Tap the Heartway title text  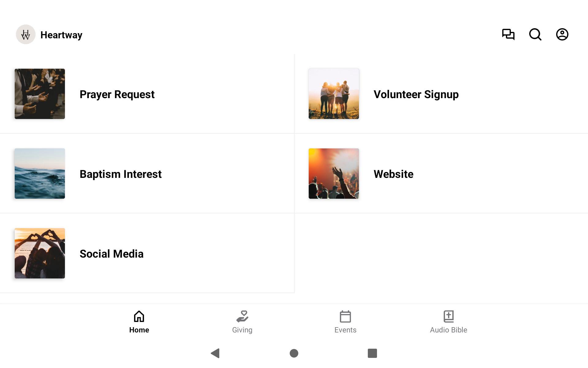(61, 35)
